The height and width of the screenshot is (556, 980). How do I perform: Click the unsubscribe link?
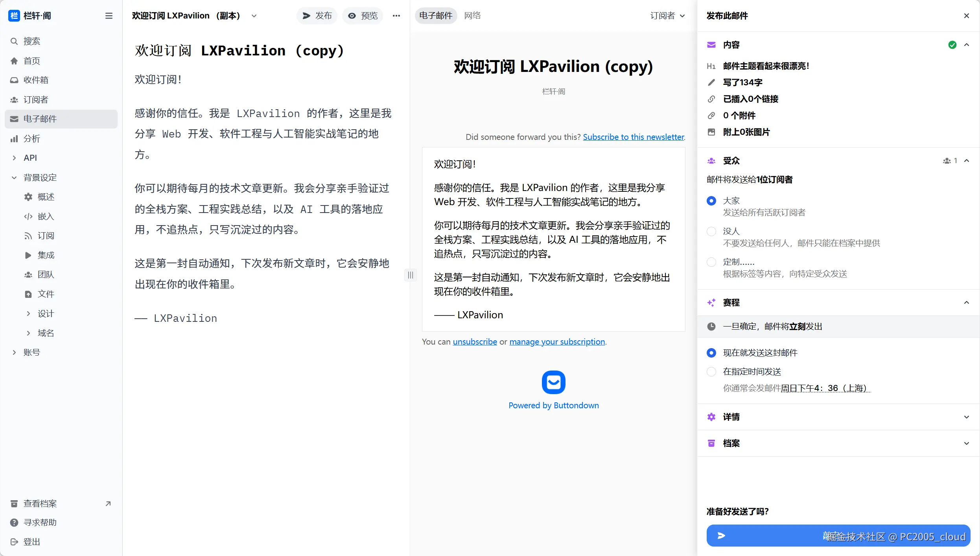click(475, 342)
